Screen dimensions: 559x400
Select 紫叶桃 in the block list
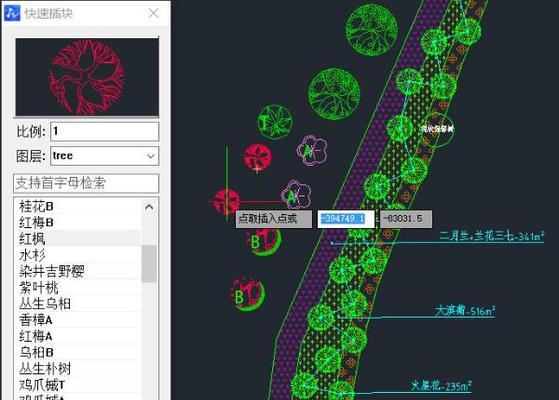[x=78, y=287]
